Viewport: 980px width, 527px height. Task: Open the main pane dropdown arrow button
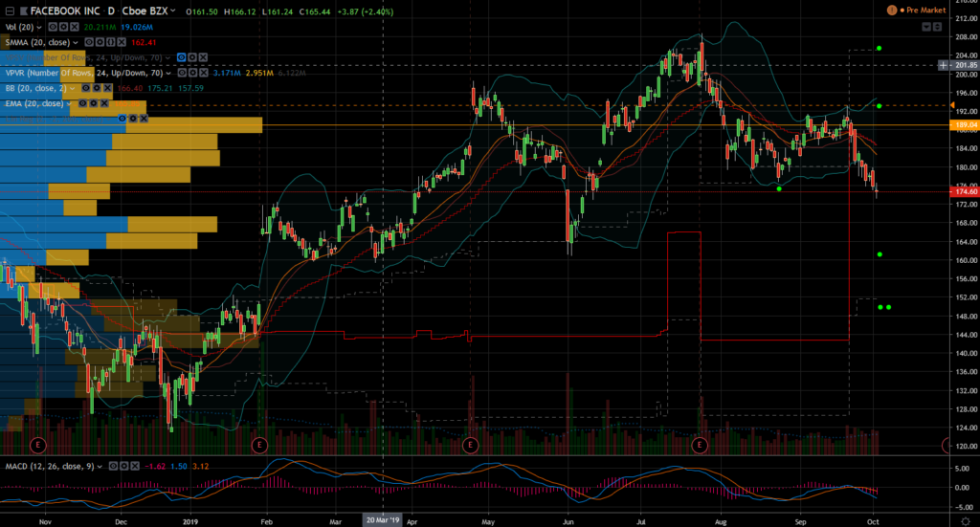tap(926, 27)
